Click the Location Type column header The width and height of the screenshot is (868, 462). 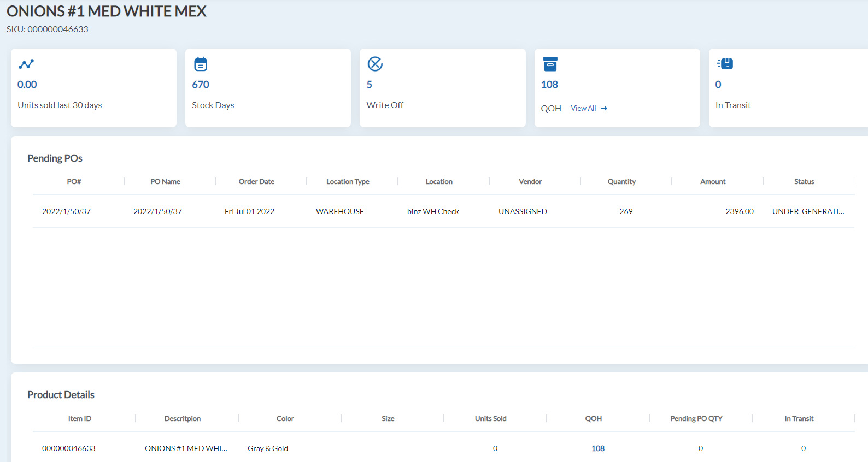(348, 182)
